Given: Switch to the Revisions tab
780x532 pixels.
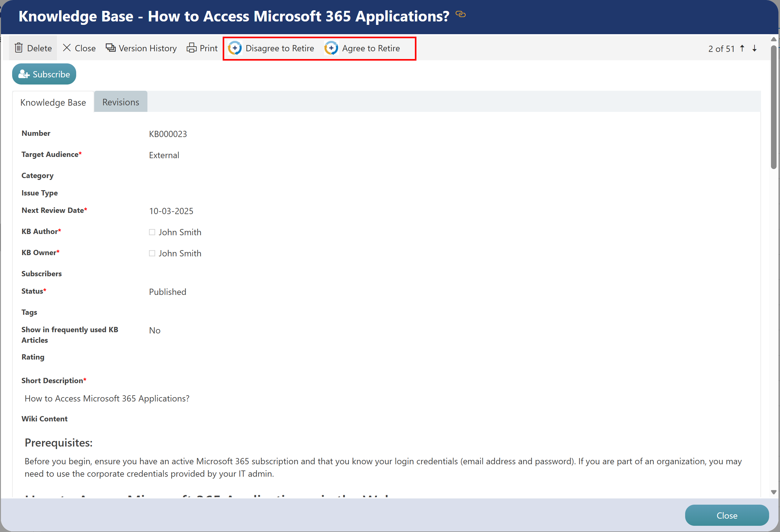Looking at the screenshot, I should click(120, 102).
